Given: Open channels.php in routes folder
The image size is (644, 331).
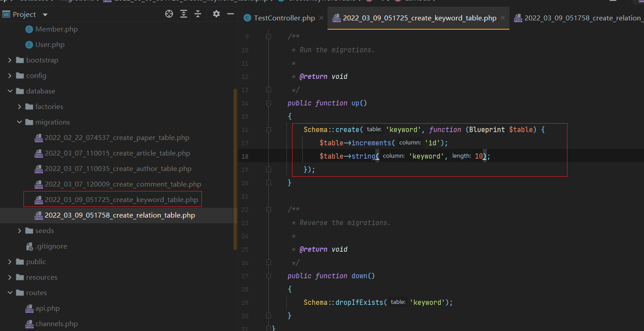Looking at the screenshot, I should tap(57, 324).
